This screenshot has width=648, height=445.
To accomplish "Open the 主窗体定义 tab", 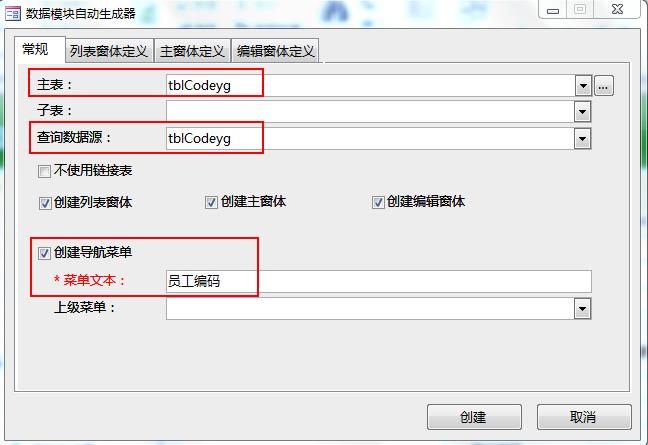I will pyautogui.click(x=192, y=51).
